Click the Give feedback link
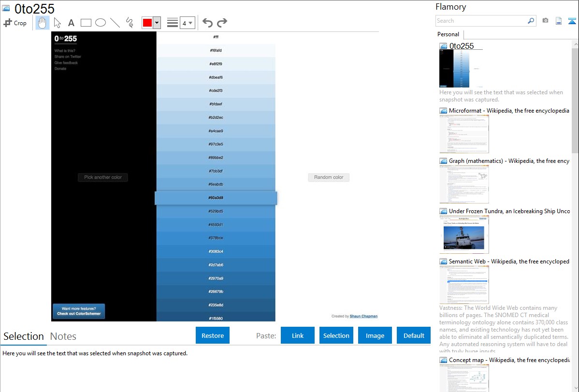This screenshot has width=579, height=392. (66, 63)
